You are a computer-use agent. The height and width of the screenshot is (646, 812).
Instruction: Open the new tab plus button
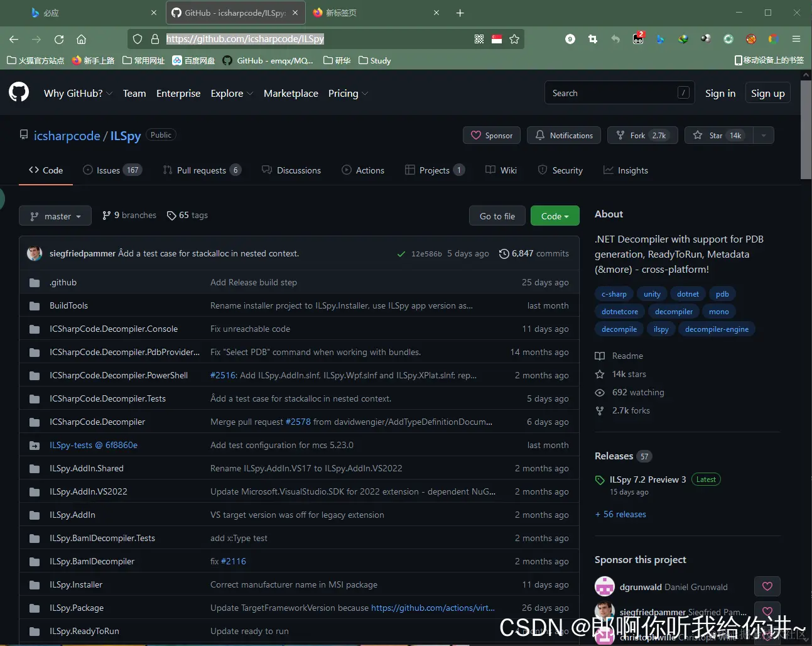(460, 13)
